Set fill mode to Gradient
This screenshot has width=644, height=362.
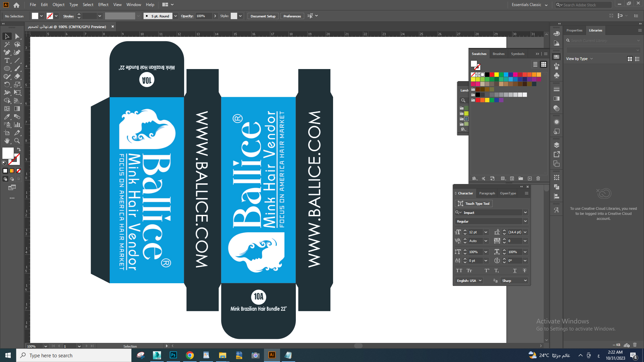pos(12,171)
